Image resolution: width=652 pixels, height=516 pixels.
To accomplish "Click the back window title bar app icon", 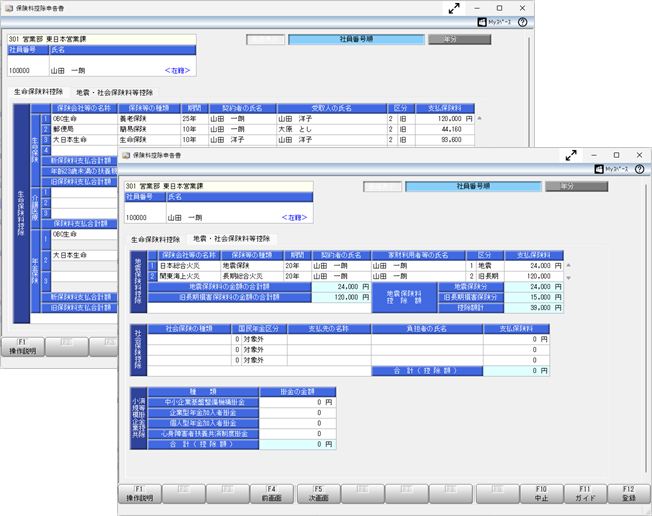I will click(x=9, y=8).
